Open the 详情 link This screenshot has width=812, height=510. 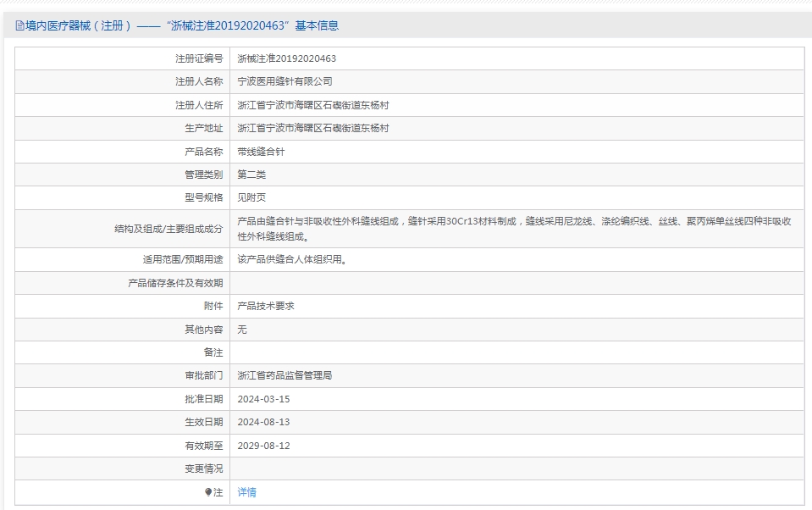coord(246,492)
